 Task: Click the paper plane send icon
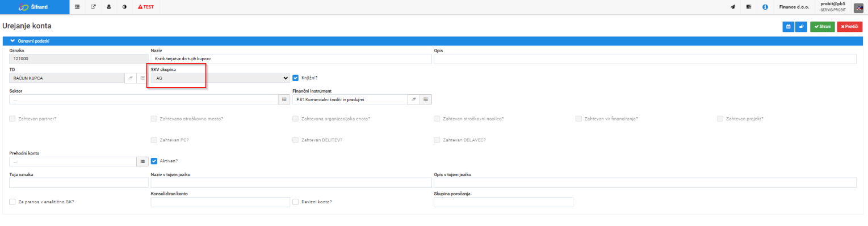[x=732, y=7]
